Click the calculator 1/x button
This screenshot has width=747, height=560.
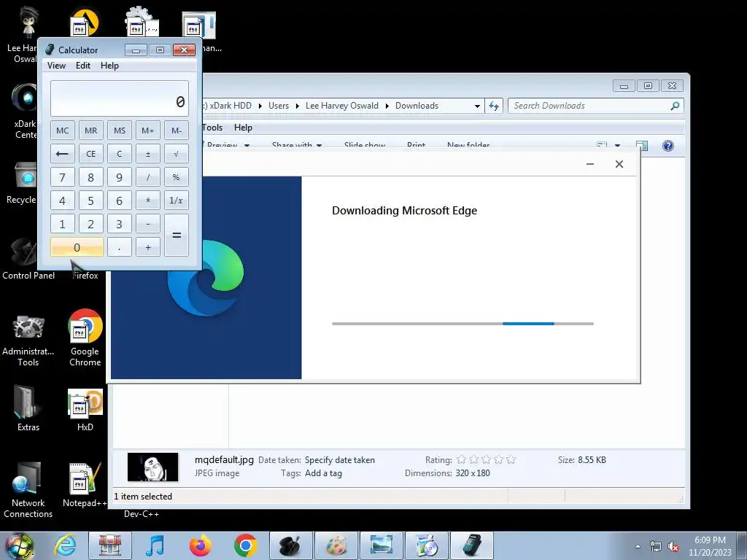[177, 201]
